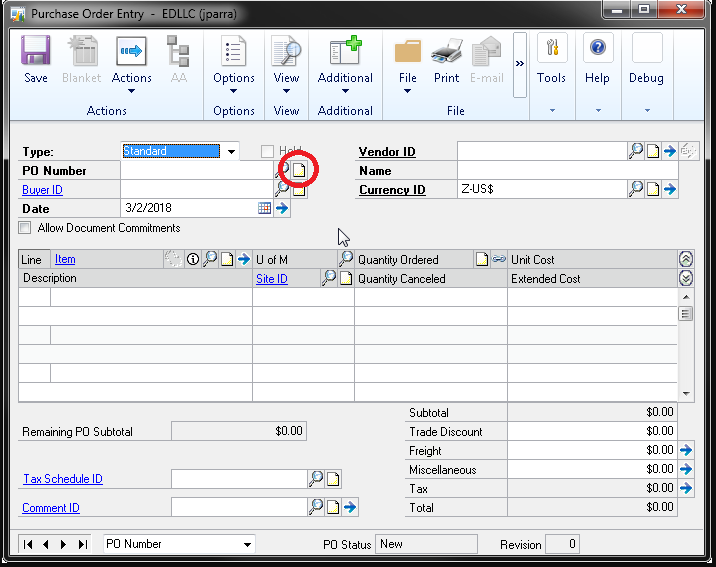Viewport: 716px width, 567px height.
Task: Open the Item lookup magnifier
Action: pyautogui.click(x=210, y=259)
